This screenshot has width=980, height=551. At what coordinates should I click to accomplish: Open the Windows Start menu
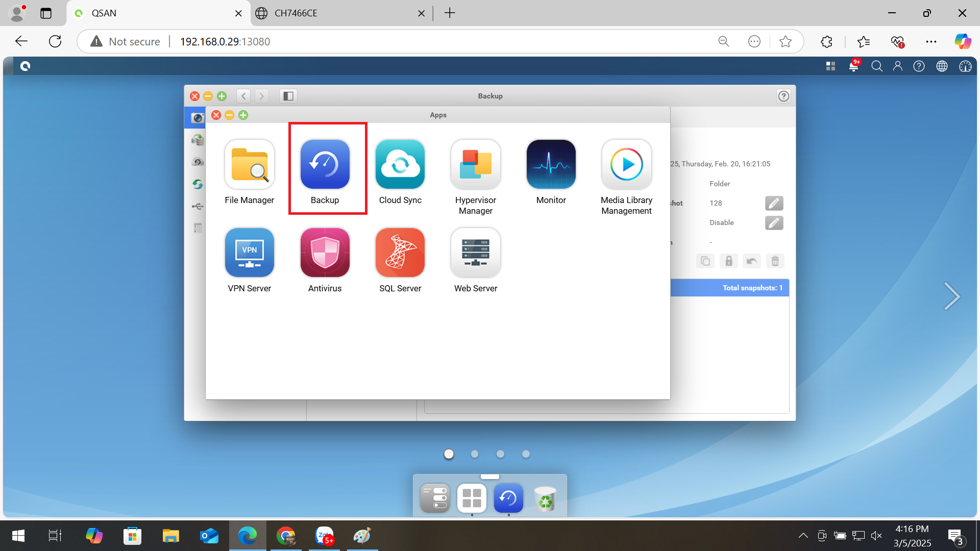18,536
